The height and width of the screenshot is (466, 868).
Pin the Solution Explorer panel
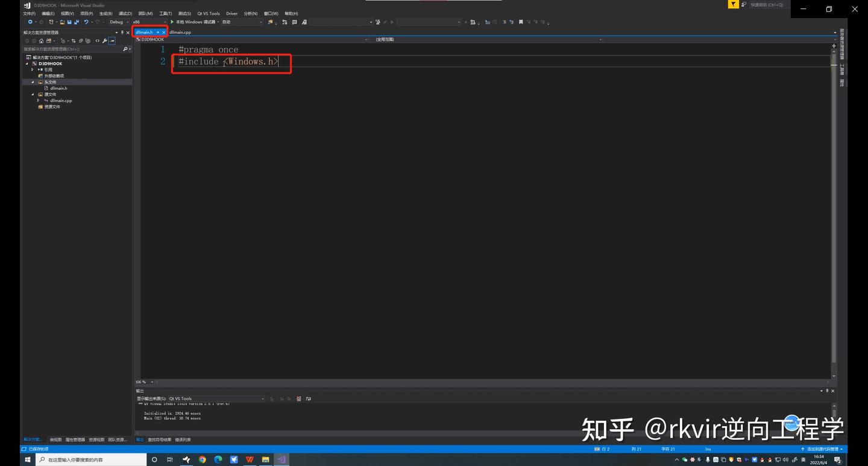click(x=122, y=33)
